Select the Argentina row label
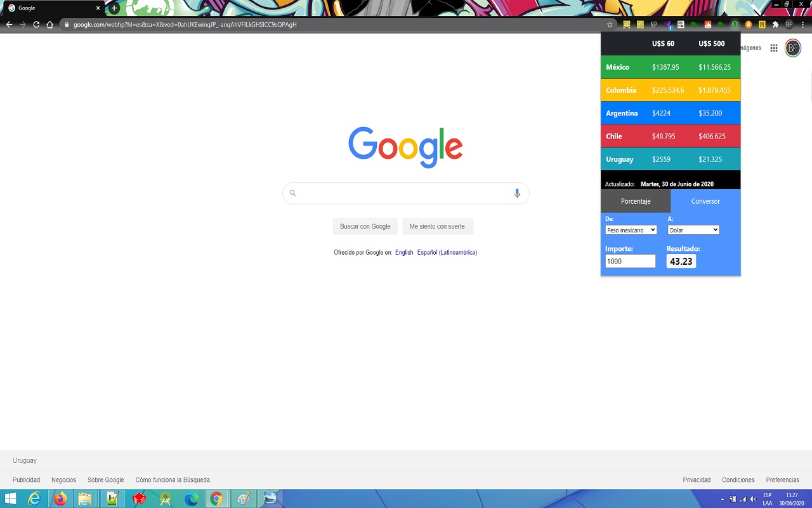Viewport: 812px width, 508px height. [x=622, y=113]
